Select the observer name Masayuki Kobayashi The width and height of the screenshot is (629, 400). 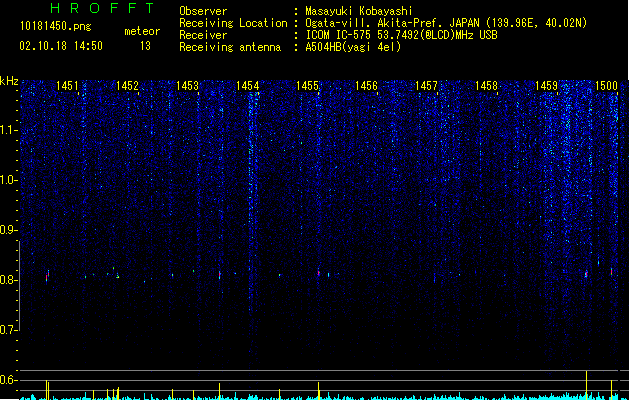[359, 11]
